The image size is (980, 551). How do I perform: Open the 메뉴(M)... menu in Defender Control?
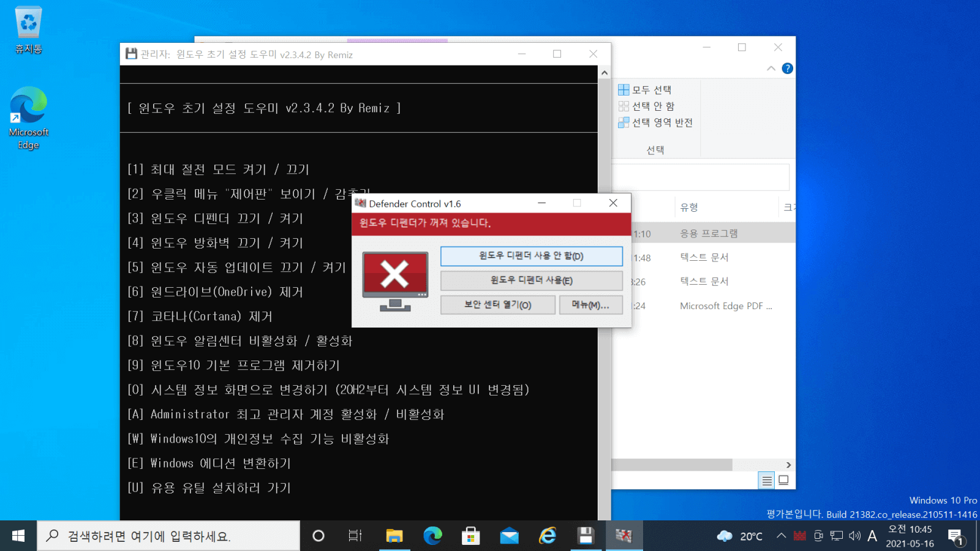coord(590,305)
